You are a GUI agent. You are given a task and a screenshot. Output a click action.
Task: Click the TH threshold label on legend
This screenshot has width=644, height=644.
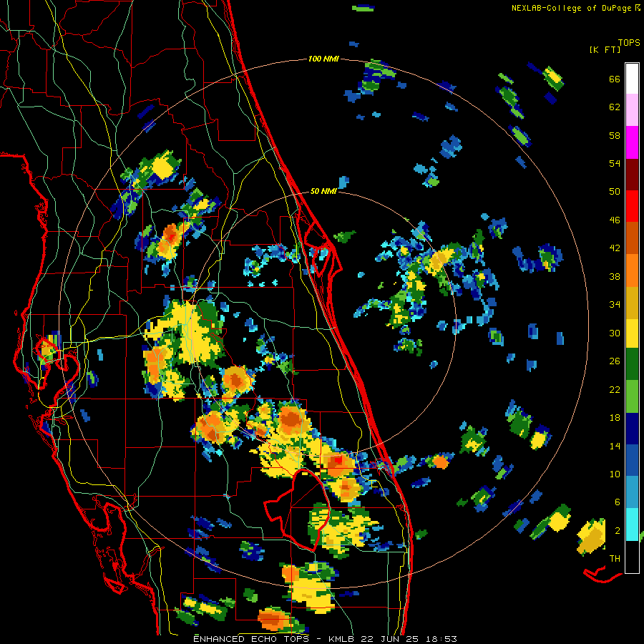pyautogui.click(x=615, y=558)
